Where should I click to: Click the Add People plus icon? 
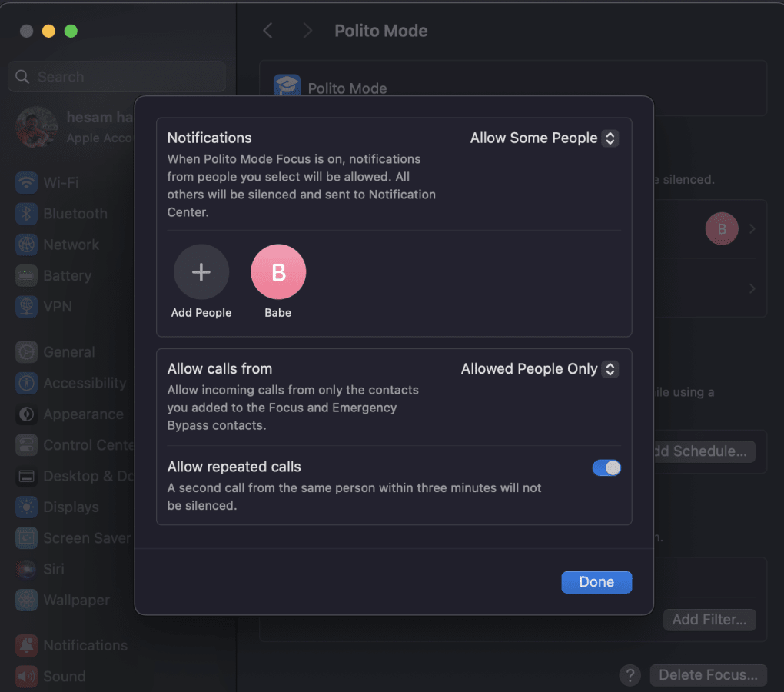point(201,272)
